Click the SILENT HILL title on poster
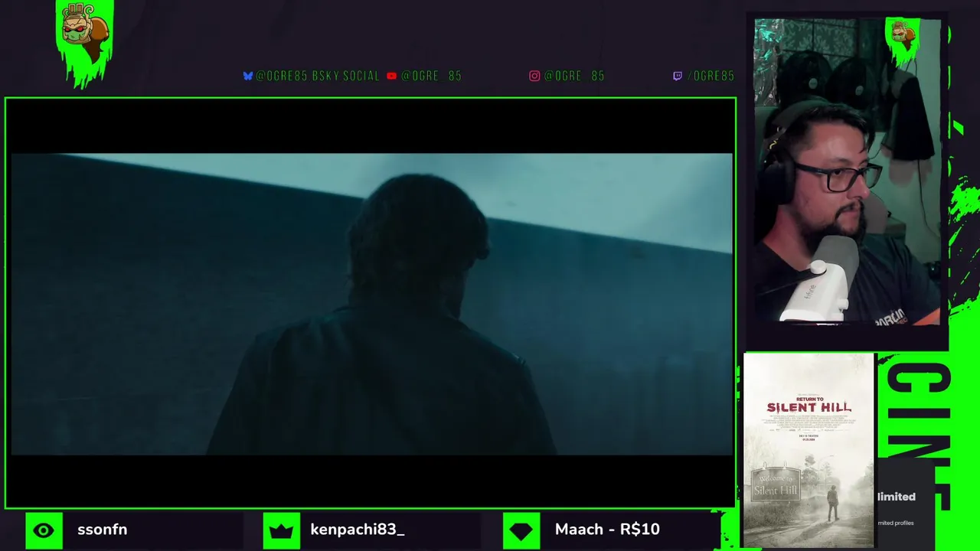Image resolution: width=980 pixels, height=551 pixels. (808, 408)
